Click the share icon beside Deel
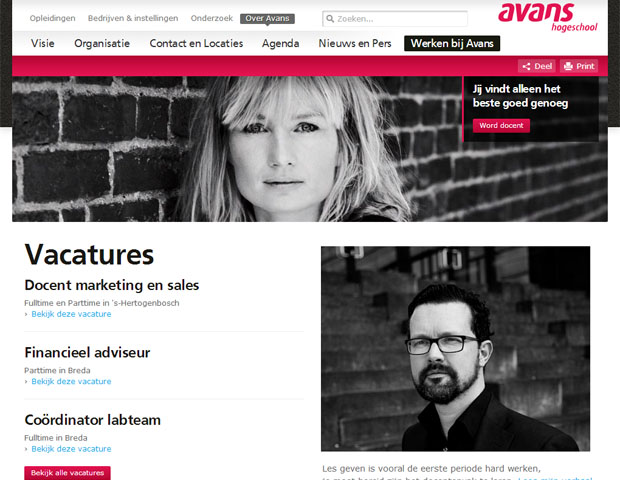The height and width of the screenshot is (480, 620). click(x=526, y=66)
